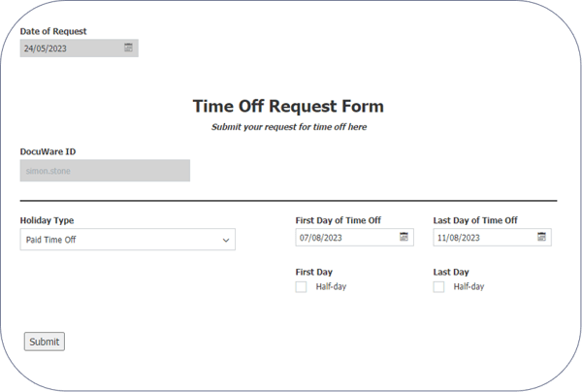The height and width of the screenshot is (392, 582).
Task: Click the First Day label above Half-day
Action: [314, 272]
